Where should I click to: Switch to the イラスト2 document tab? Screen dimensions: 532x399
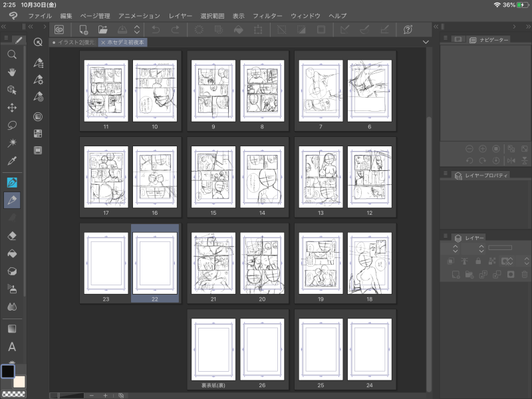tap(74, 43)
